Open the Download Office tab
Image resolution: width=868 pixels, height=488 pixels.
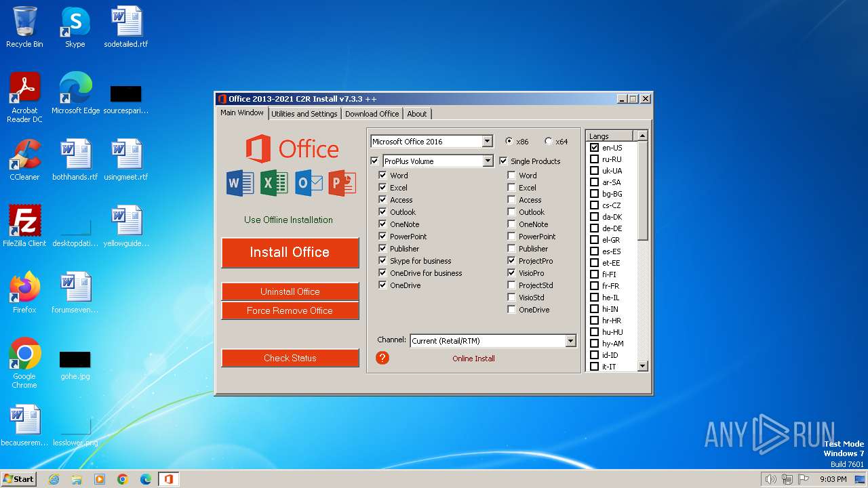click(x=372, y=114)
